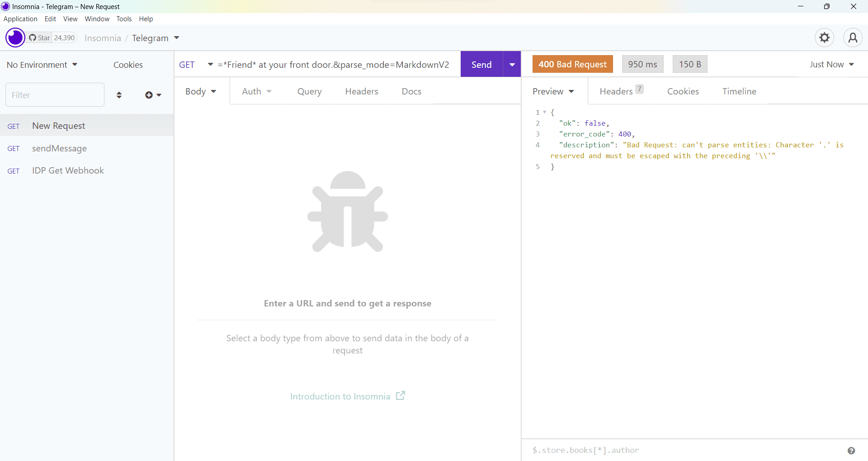Expand the Telegram collection dropdown
This screenshot has width=868, height=461.
tap(177, 38)
